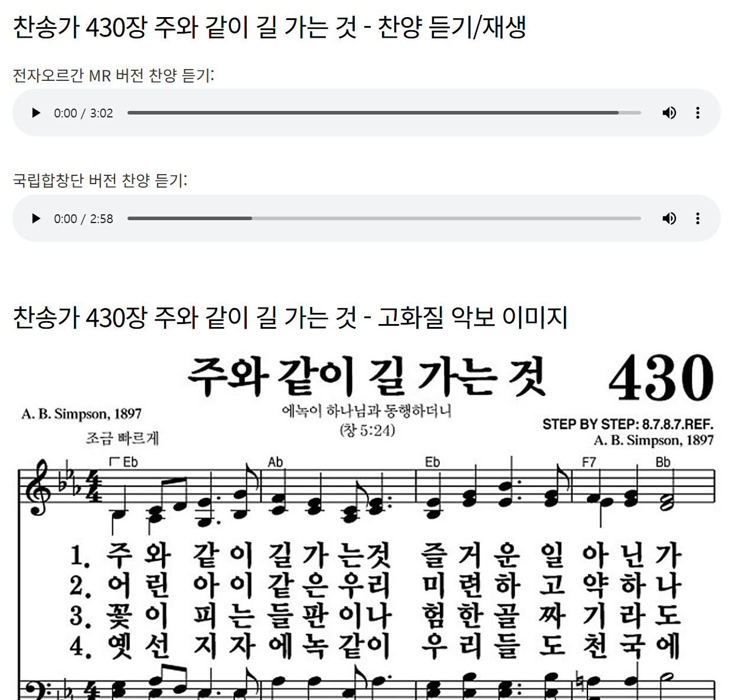The width and height of the screenshot is (735, 700).
Task: Play the 전자오르간 MR version audio
Action: tap(36, 113)
